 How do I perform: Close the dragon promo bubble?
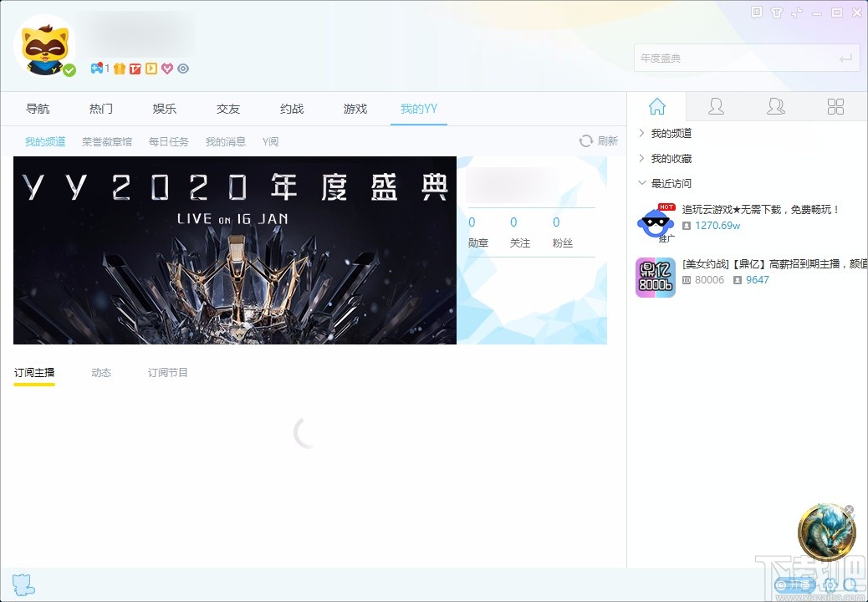tap(850, 509)
